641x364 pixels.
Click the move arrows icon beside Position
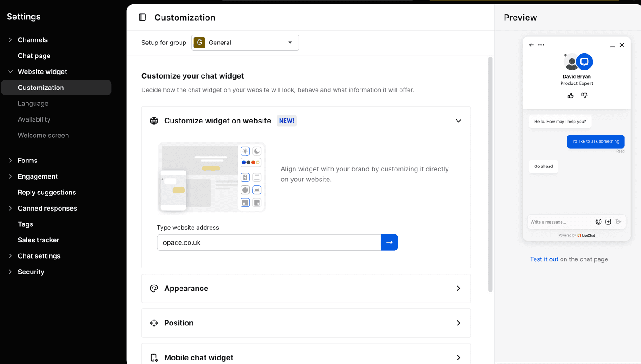[x=154, y=323]
